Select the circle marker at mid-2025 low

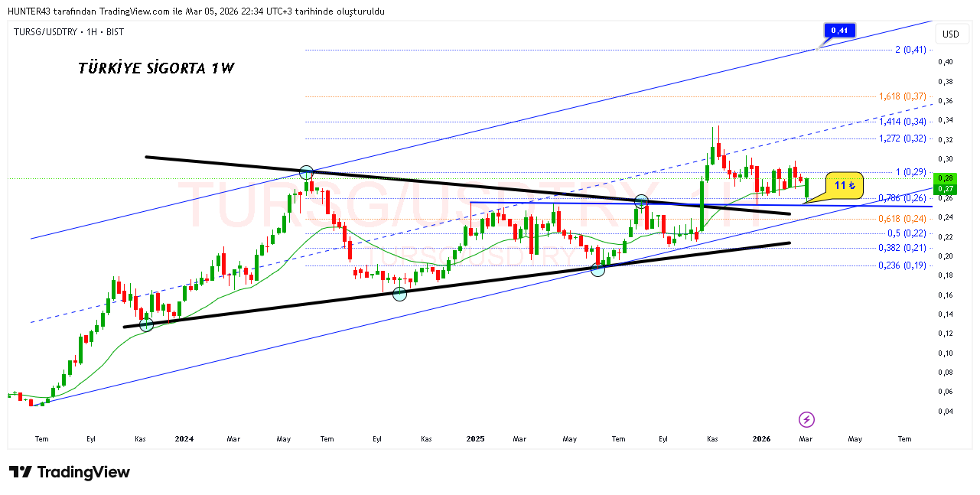pos(597,269)
